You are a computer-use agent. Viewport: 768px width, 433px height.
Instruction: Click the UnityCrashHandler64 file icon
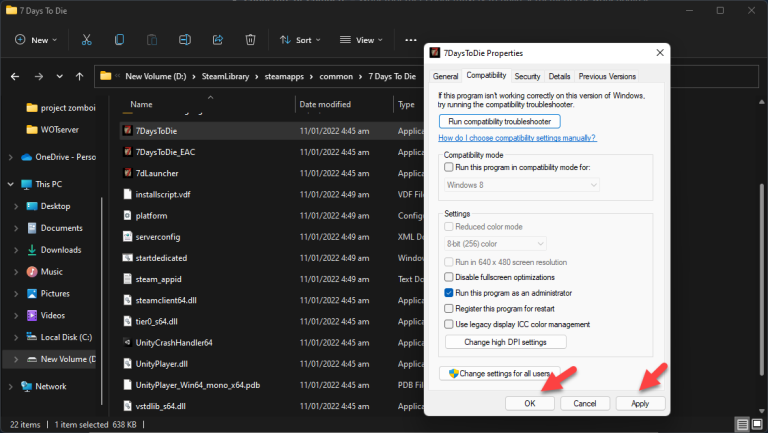(x=127, y=342)
